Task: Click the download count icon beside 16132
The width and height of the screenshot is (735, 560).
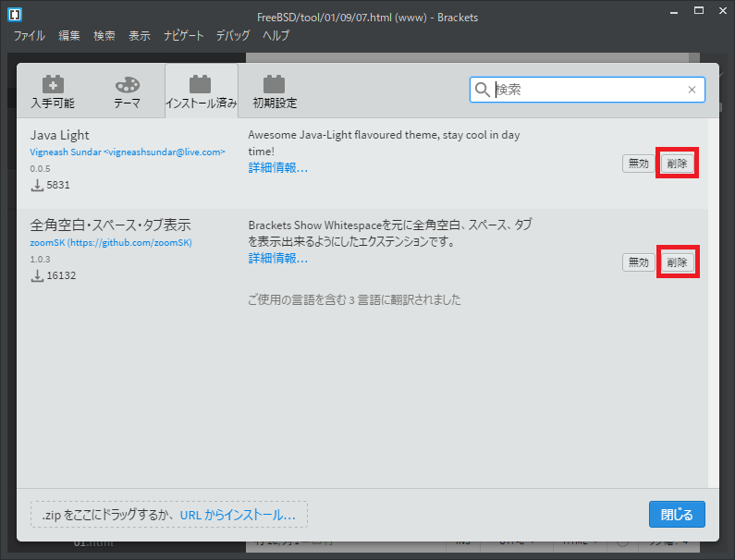Action: tap(37, 275)
